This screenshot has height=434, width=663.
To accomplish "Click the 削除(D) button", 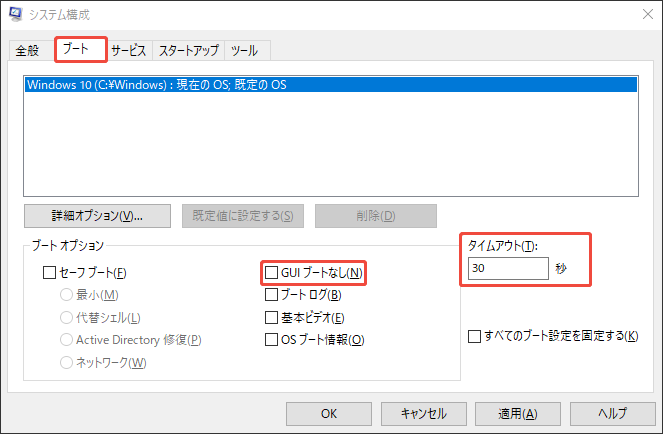I will pos(375,216).
